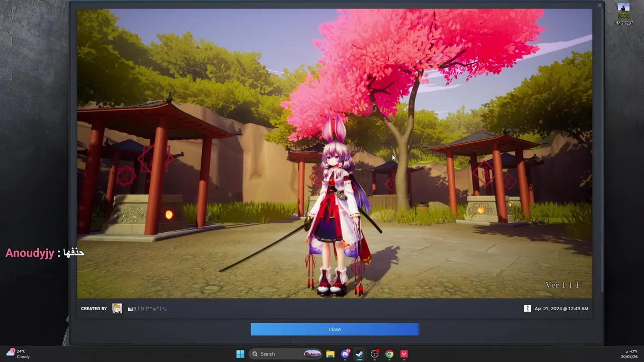Open Steam from the taskbar
The height and width of the screenshot is (362, 644).
(x=360, y=354)
